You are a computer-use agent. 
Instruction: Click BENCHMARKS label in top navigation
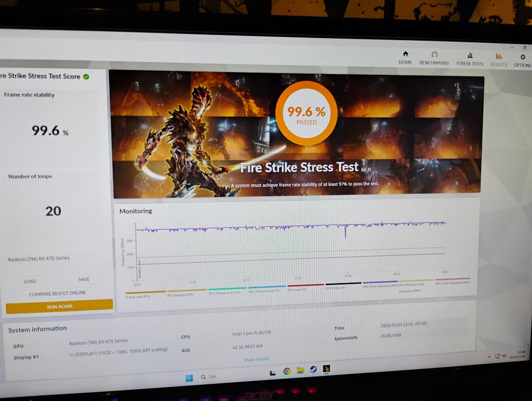tap(434, 63)
